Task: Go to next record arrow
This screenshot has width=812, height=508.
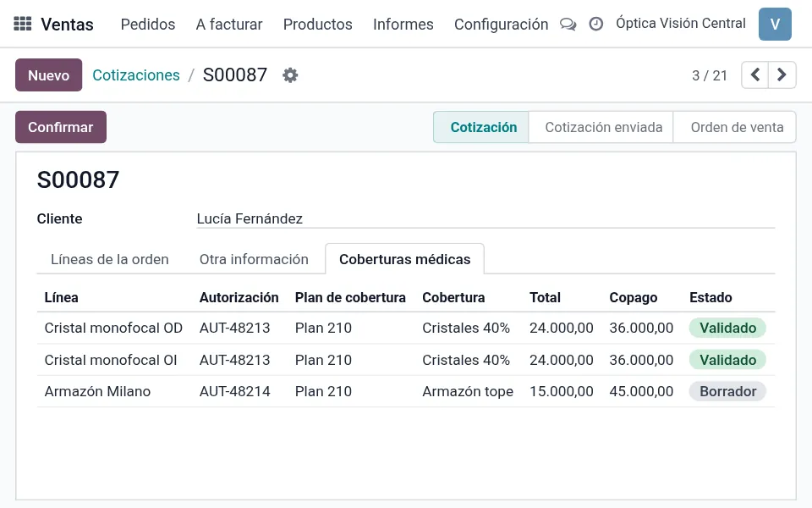Action: [x=782, y=75]
